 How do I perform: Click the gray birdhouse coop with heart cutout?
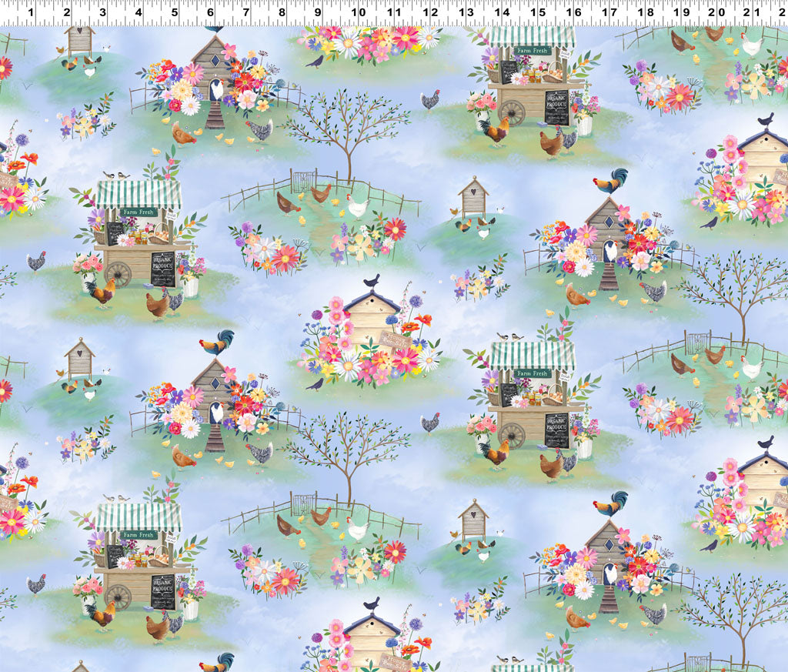click(475, 200)
